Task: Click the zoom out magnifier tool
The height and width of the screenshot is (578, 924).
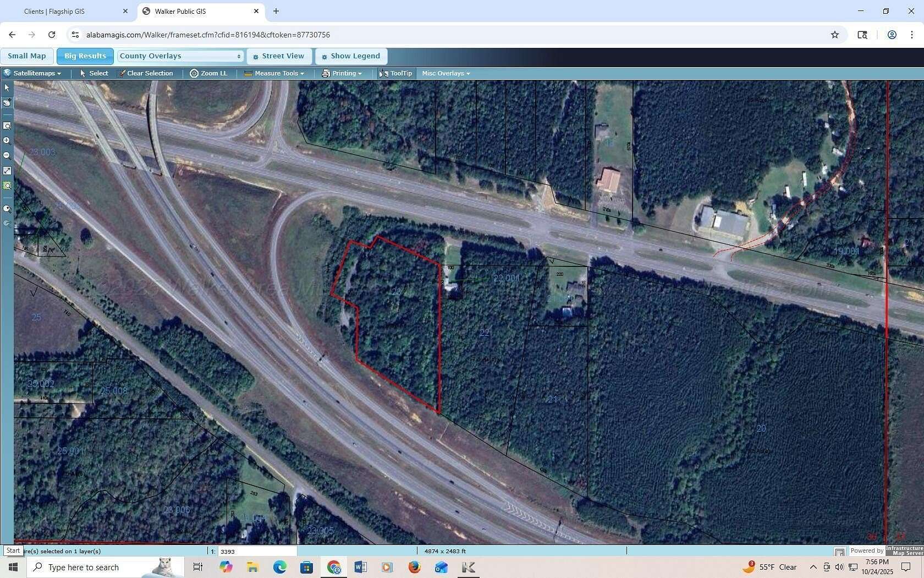Action: 7,155
